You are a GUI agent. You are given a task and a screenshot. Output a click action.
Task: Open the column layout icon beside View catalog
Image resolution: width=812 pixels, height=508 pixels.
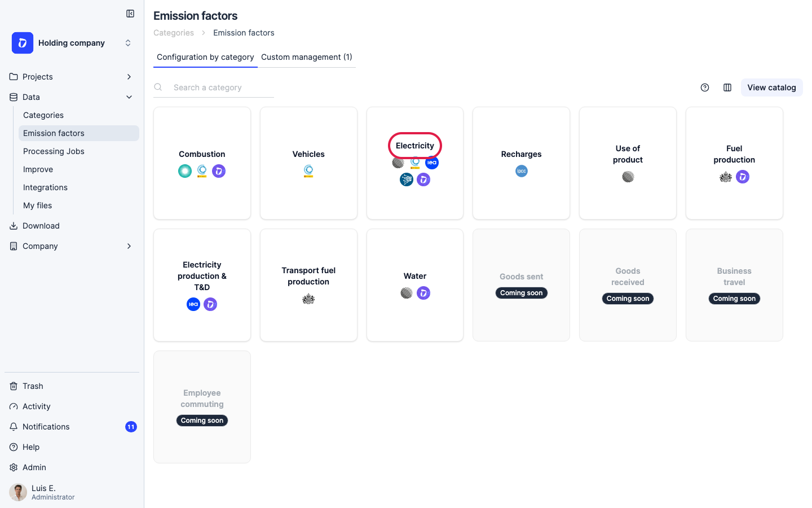coord(727,87)
